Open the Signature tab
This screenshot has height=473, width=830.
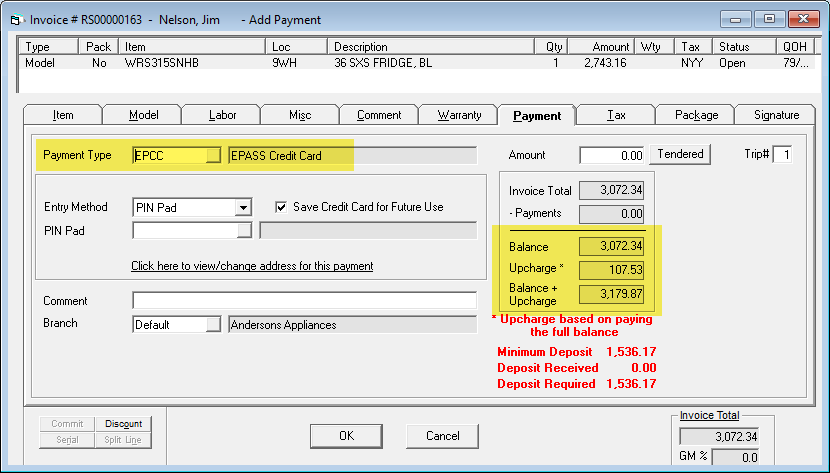pyautogui.click(x=776, y=115)
